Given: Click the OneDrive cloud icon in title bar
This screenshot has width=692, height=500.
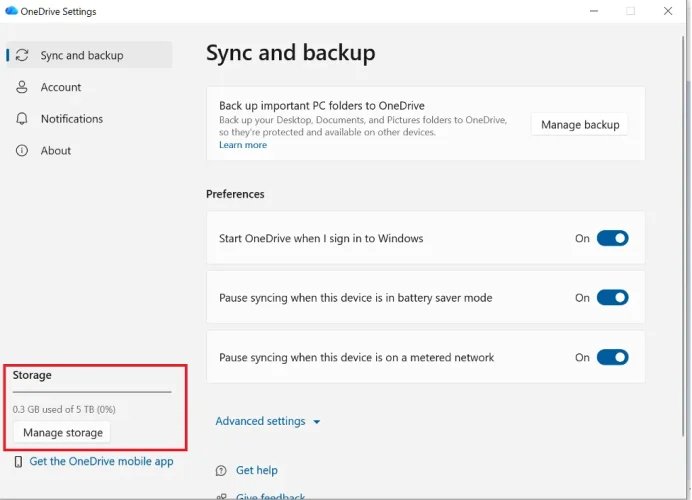Looking at the screenshot, I should tap(11, 11).
